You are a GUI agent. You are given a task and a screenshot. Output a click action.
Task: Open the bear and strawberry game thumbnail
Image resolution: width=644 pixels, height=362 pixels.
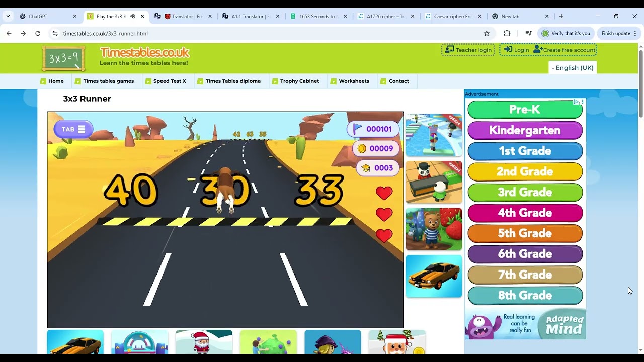pyautogui.click(x=434, y=229)
